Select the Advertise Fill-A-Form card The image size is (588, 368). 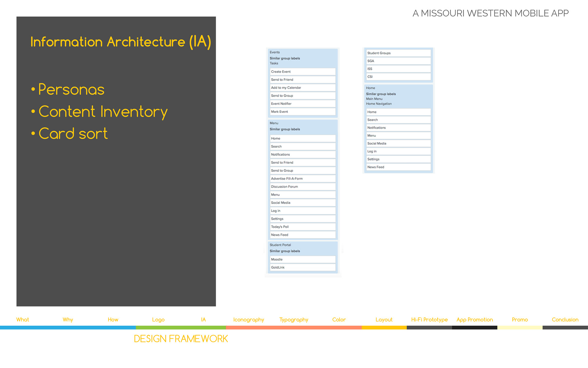pos(302,178)
